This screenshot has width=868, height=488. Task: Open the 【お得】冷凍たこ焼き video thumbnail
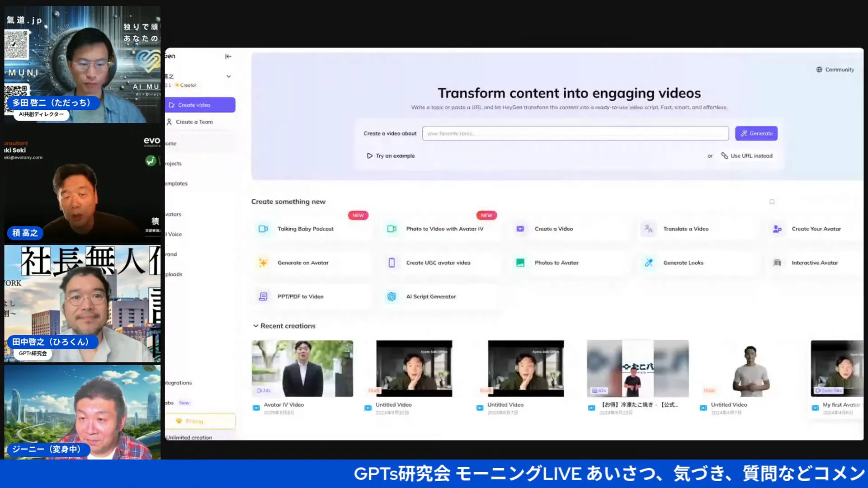click(638, 369)
